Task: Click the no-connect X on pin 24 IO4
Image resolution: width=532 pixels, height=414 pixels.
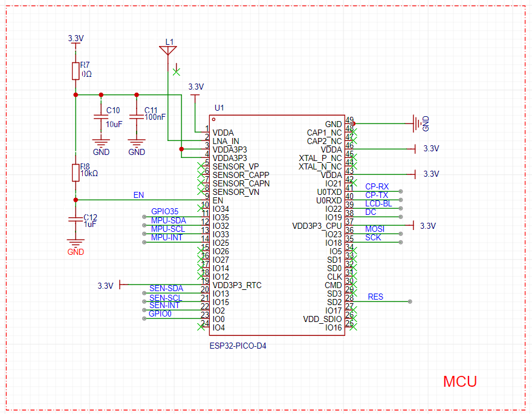Action: pyautogui.click(x=201, y=327)
